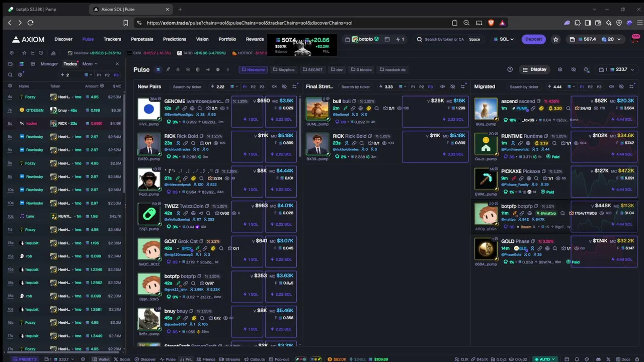Mute sound alerts for New Pairs

tap(274, 86)
